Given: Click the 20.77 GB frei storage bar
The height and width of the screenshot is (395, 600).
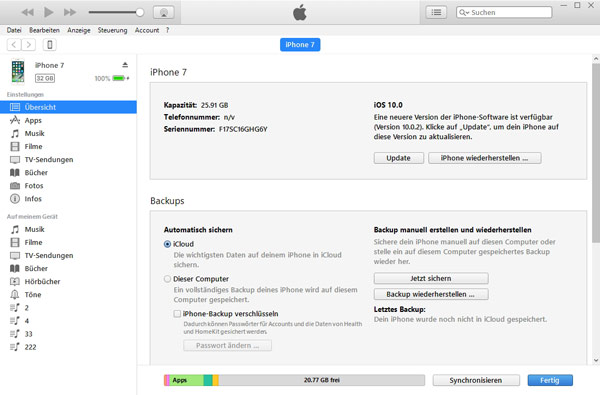Looking at the screenshot, I should coord(321,380).
